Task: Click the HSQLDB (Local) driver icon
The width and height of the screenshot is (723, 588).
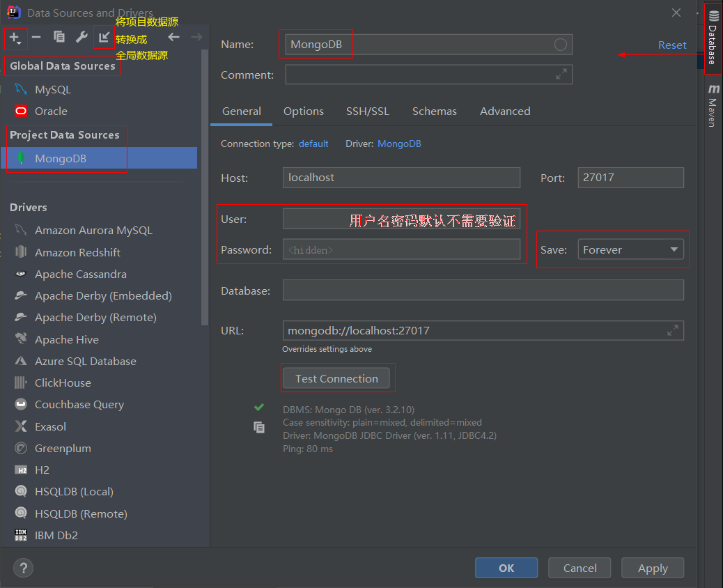Action: pyautogui.click(x=21, y=491)
